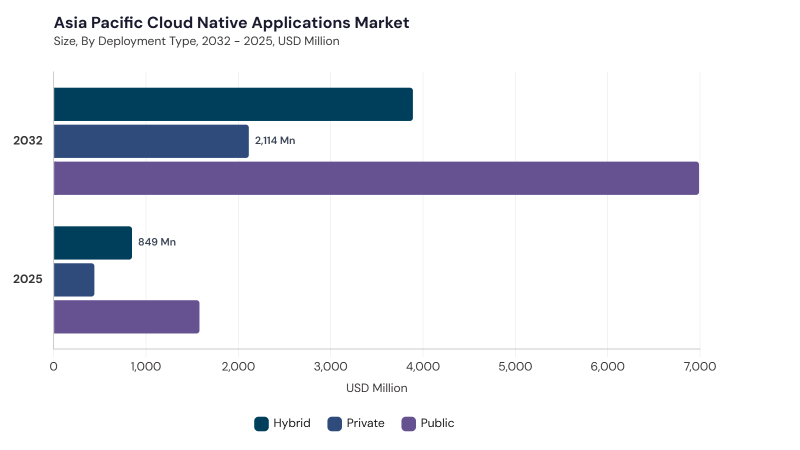Select the 2025 Private bar

(74, 280)
